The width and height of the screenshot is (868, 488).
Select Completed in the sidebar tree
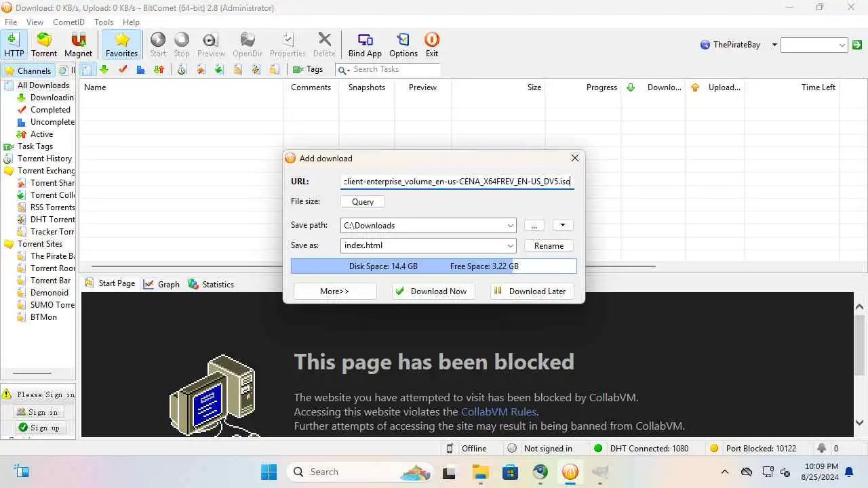click(x=50, y=110)
